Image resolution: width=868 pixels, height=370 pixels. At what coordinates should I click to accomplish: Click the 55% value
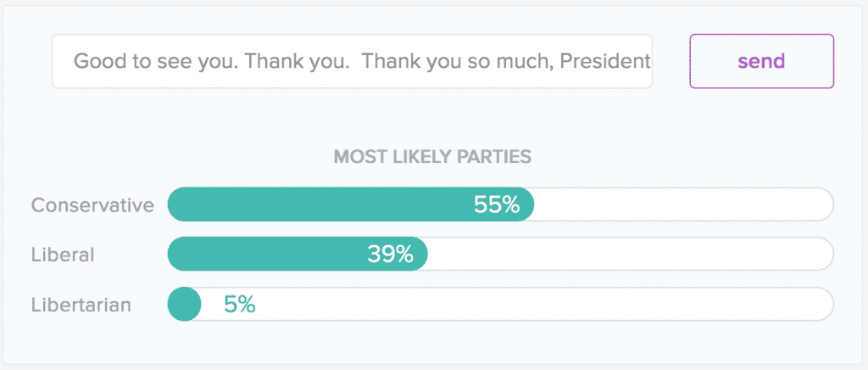pos(497,205)
